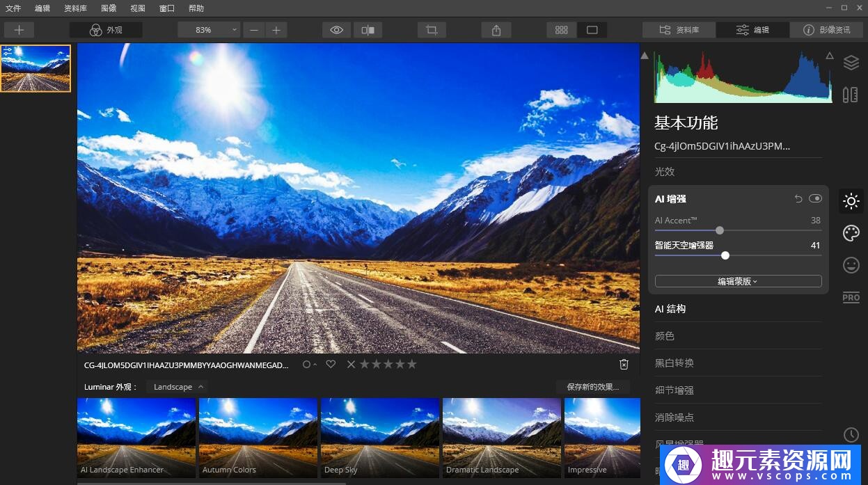Toggle AI 增强 filter visibility
Screen dimensions: 868x485
click(x=815, y=199)
